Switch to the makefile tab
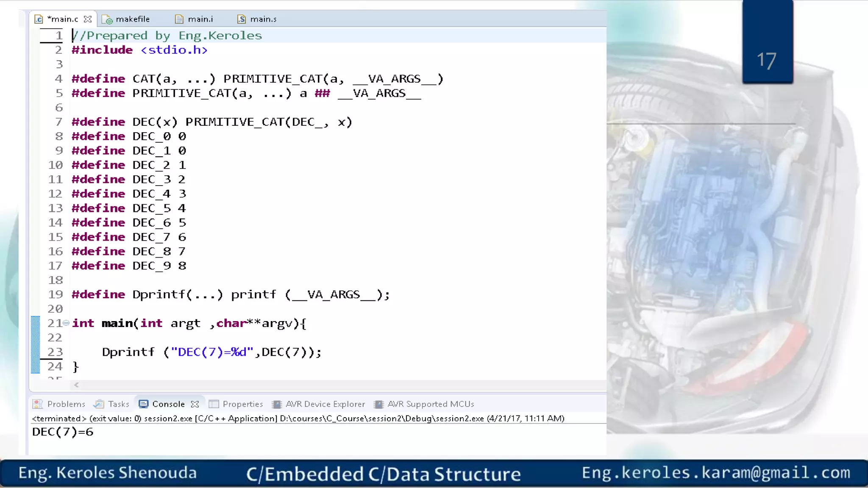The height and width of the screenshot is (488, 868). click(x=132, y=19)
